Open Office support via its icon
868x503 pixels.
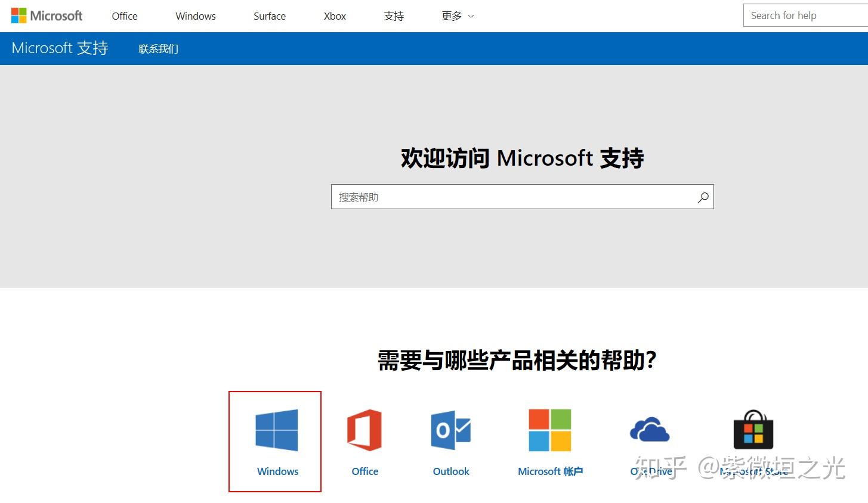(x=364, y=430)
